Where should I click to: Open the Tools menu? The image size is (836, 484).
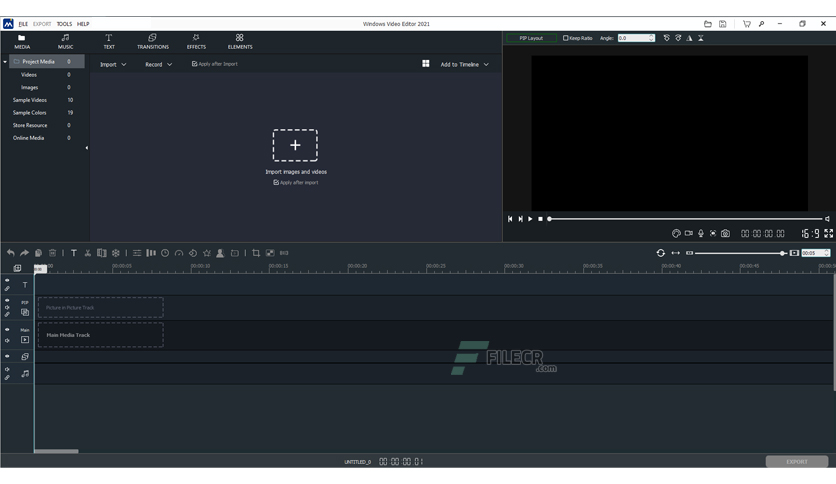(64, 24)
